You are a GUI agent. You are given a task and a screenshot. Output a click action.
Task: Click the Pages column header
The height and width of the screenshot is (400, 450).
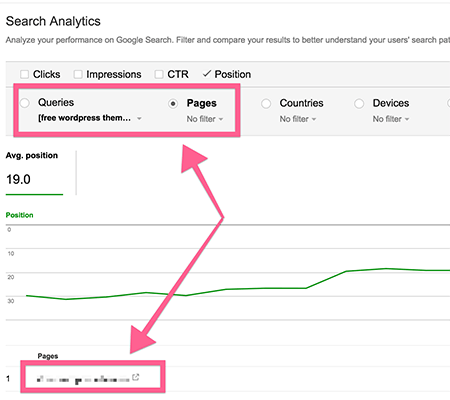[x=48, y=356]
